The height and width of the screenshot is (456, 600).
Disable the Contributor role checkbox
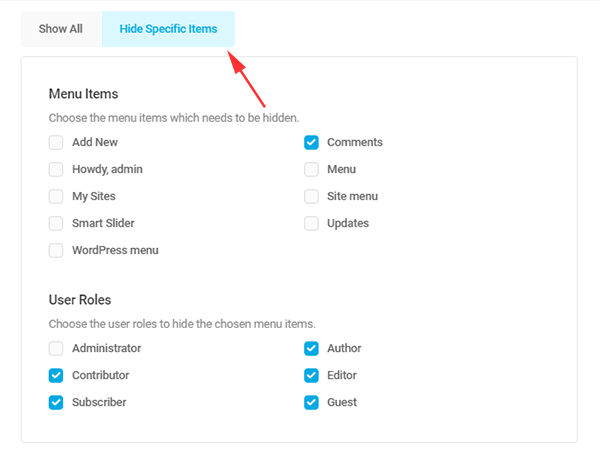[56, 375]
